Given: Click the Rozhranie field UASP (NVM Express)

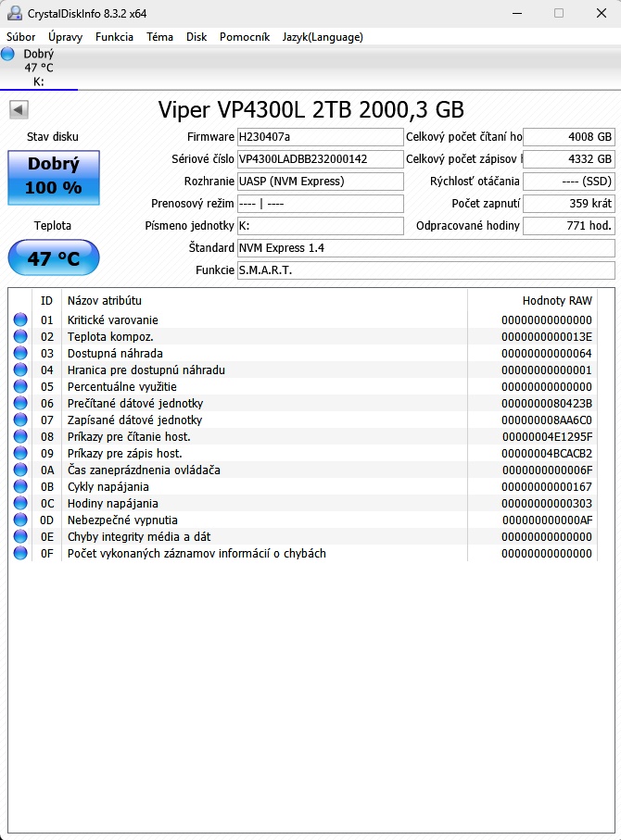Looking at the screenshot, I should tap(320, 182).
